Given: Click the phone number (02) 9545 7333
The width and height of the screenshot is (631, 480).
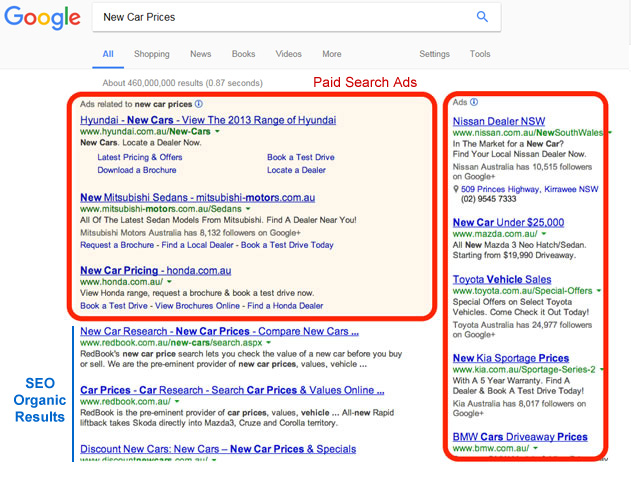Looking at the screenshot, I should tap(489, 199).
